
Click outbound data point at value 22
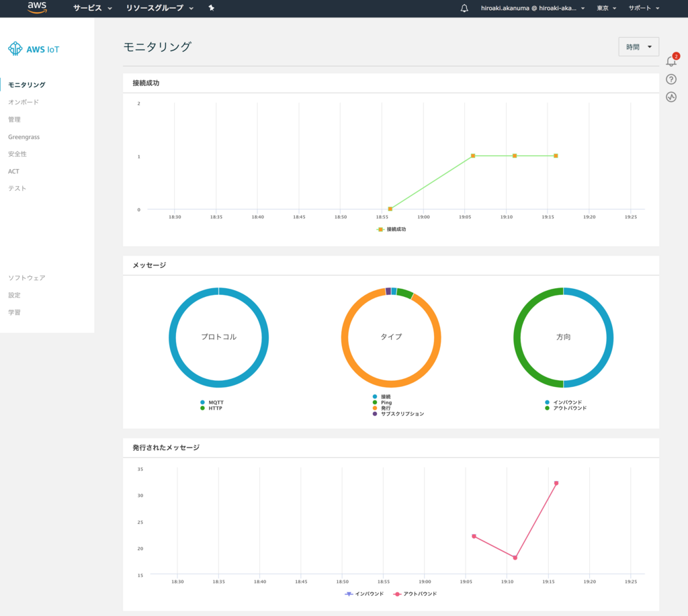click(x=474, y=536)
